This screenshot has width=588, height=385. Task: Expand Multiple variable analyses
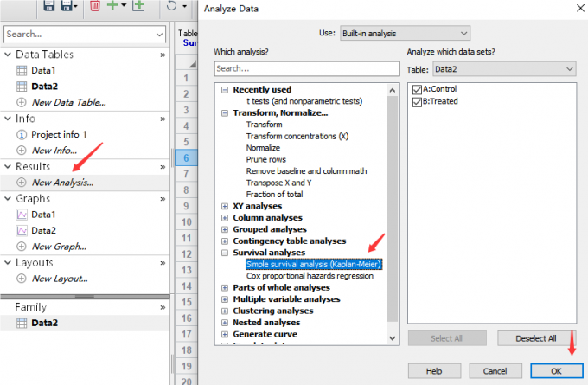[225, 299]
